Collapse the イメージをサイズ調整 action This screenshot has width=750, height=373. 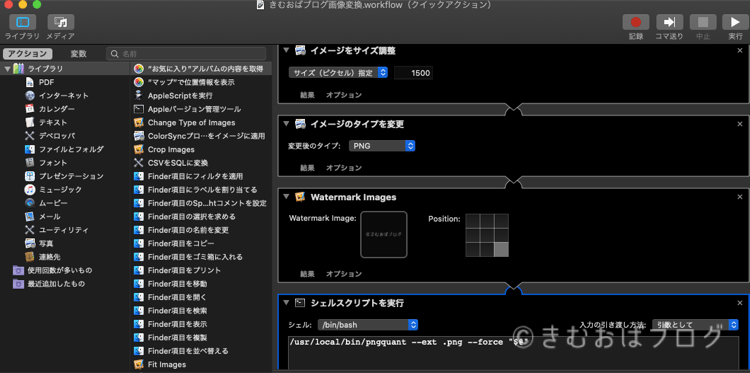(x=287, y=51)
